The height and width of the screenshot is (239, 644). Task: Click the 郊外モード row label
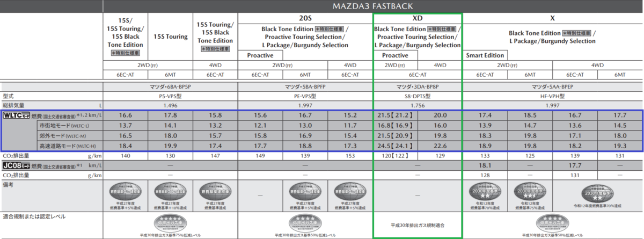coord(63,135)
